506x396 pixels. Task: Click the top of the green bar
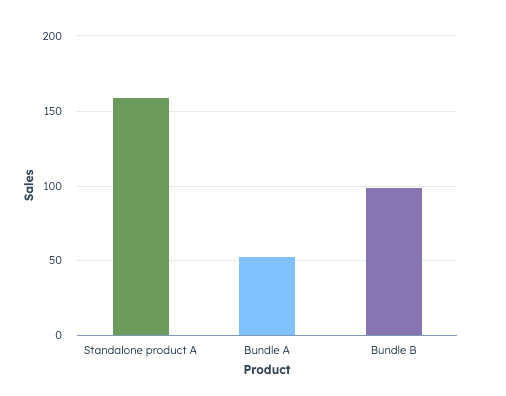[141, 99]
